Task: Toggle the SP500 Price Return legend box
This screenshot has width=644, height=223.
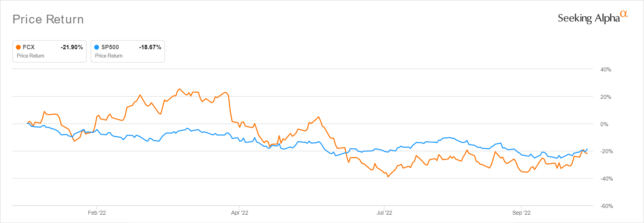Action: coord(128,51)
